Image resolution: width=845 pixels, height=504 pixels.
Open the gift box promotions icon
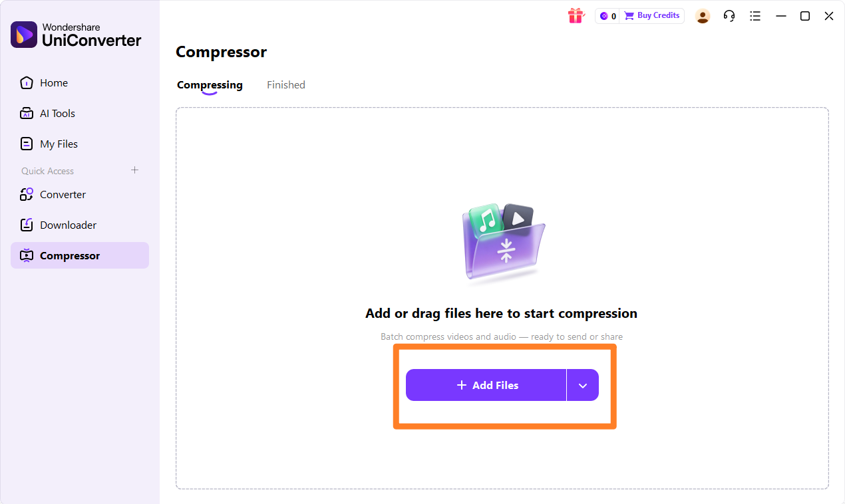[x=576, y=16]
